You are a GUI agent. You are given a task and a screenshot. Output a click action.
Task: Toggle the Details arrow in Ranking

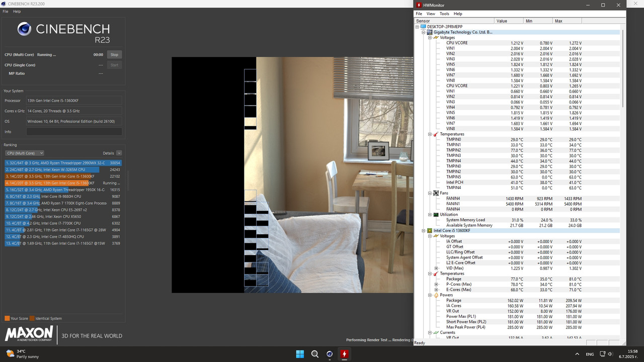pos(119,153)
